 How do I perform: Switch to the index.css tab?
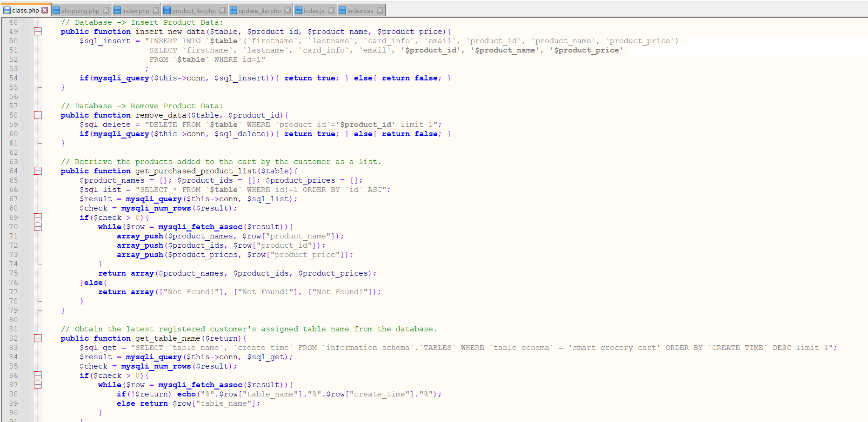click(x=361, y=10)
